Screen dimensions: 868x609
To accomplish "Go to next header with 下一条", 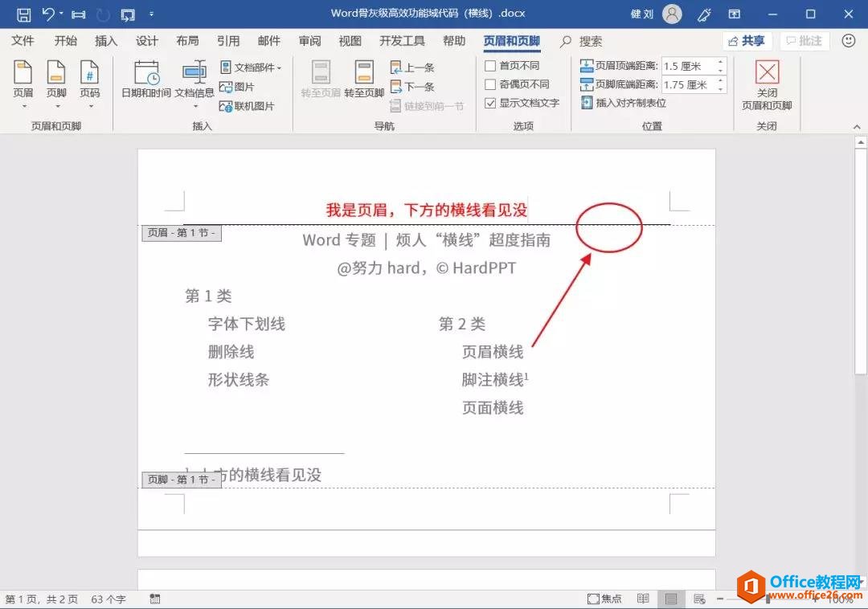I will pos(412,87).
